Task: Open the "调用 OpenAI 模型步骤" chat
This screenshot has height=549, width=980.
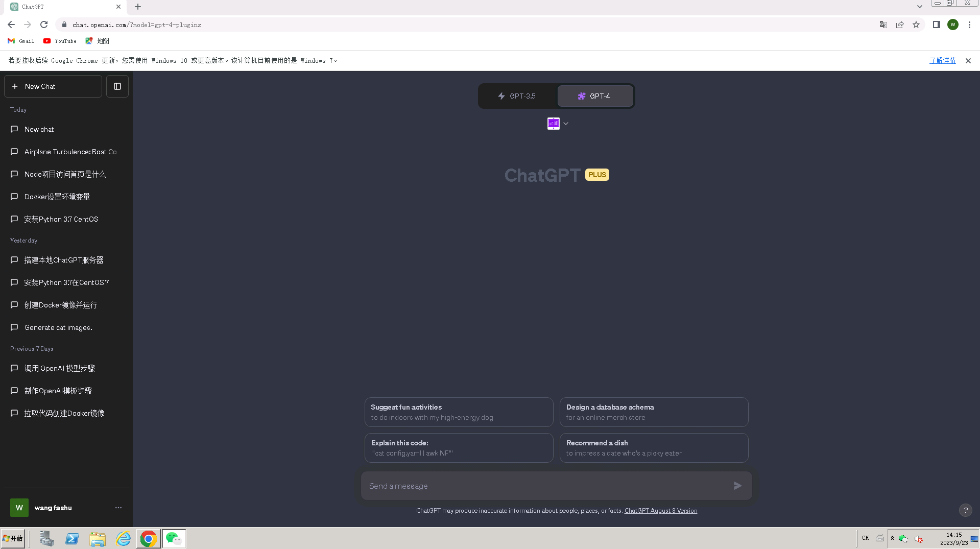Action: [66, 368]
